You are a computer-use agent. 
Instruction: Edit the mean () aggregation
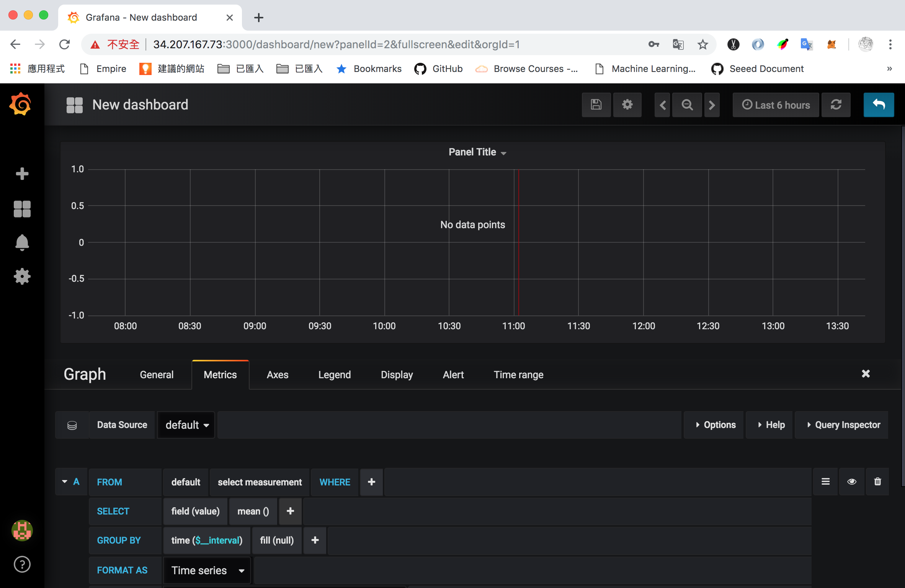coord(253,511)
